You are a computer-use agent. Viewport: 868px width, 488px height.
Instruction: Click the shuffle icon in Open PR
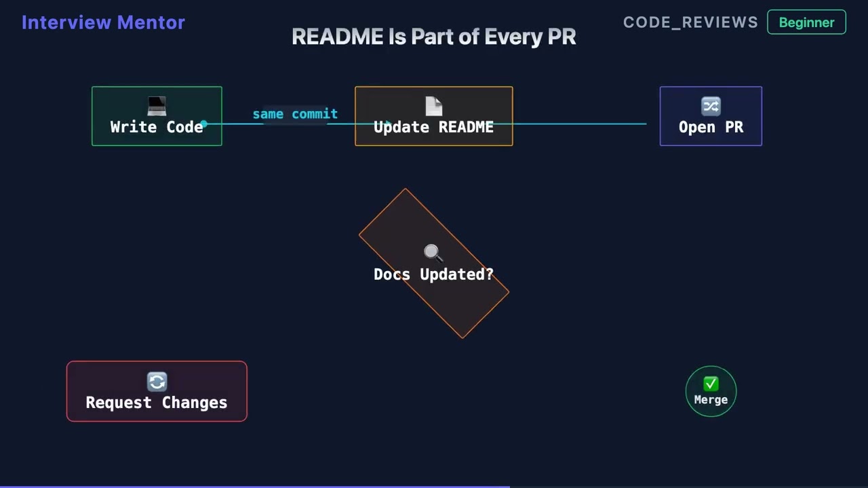coord(711,106)
